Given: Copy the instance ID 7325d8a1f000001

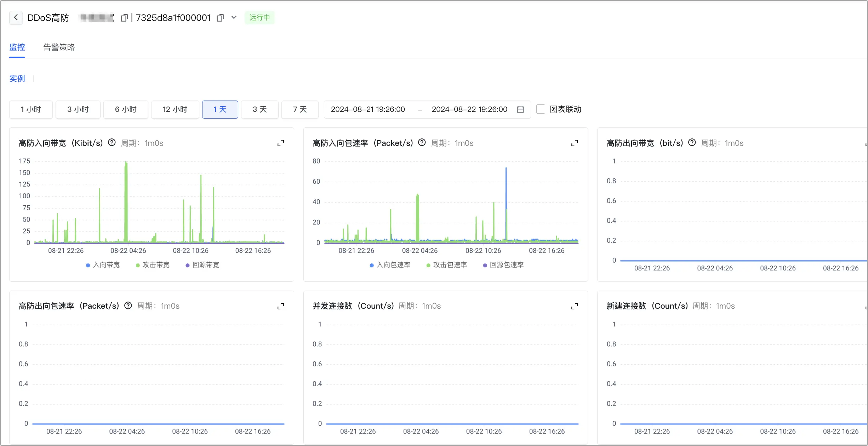Looking at the screenshot, I should (220, 18).
